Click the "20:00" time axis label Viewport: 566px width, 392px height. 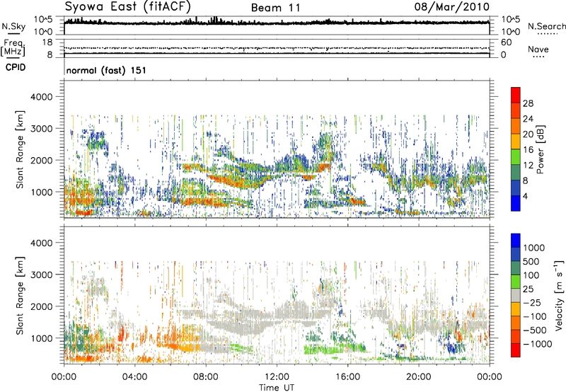click(418, 377)
